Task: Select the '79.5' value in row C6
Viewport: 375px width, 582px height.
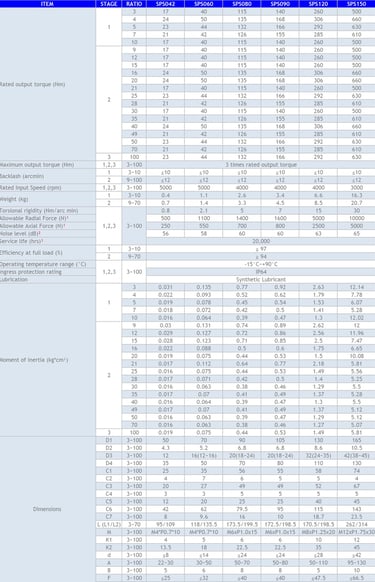Action: pos(242,509)
